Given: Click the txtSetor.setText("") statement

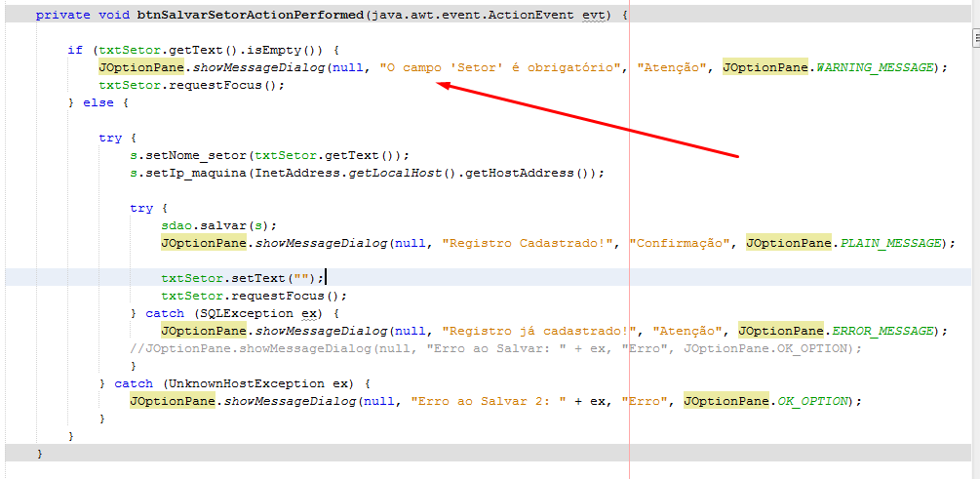Looking at the screenshot, I should point(242,278).
